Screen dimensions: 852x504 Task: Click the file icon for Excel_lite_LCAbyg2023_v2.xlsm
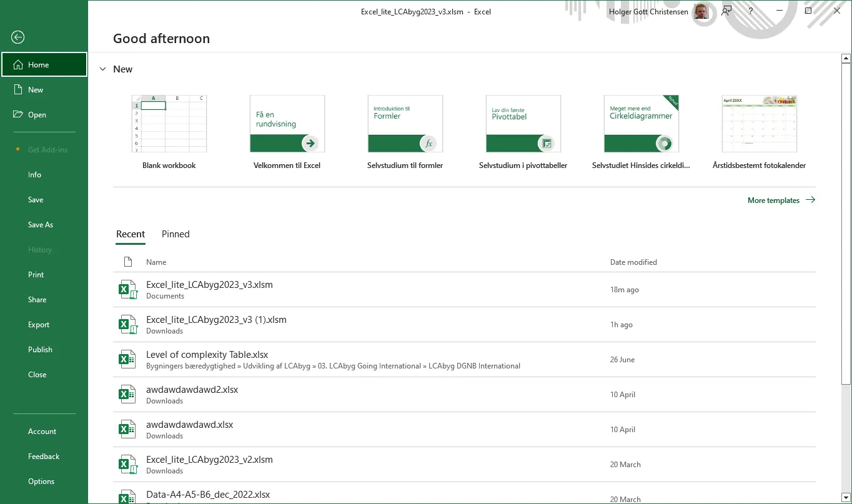[x=127, y=465]
